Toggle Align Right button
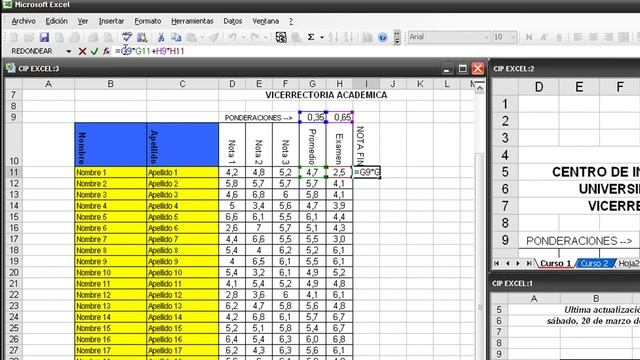The width and height of the screenshot is (640, 360). tap(608, 38)
